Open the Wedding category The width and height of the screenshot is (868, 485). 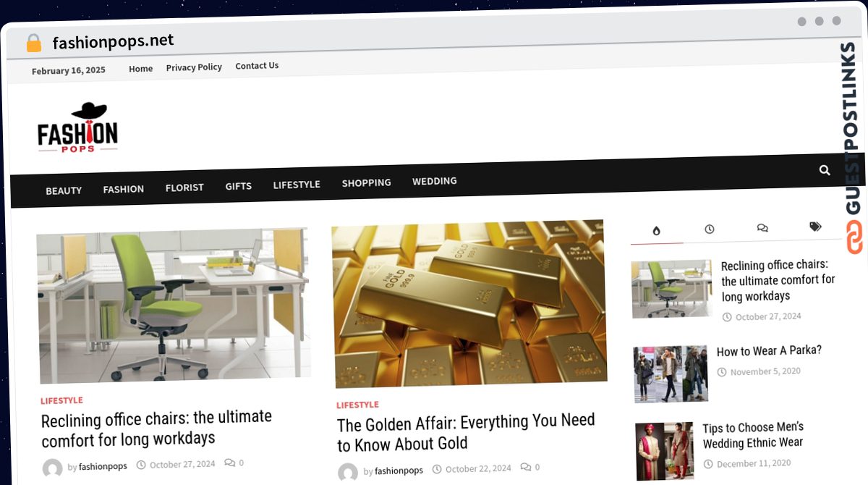pyautogui.click(x=434, y=181)
